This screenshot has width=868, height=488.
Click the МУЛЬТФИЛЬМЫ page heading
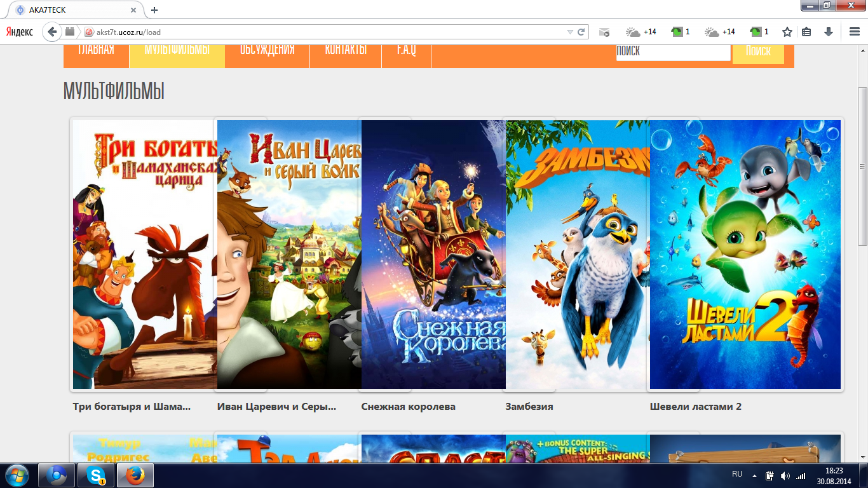click(114, 91)
